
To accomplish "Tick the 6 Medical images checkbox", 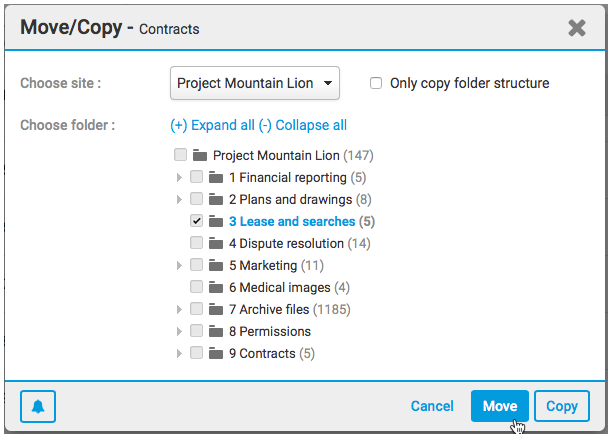I will click(x=196, y=288).
